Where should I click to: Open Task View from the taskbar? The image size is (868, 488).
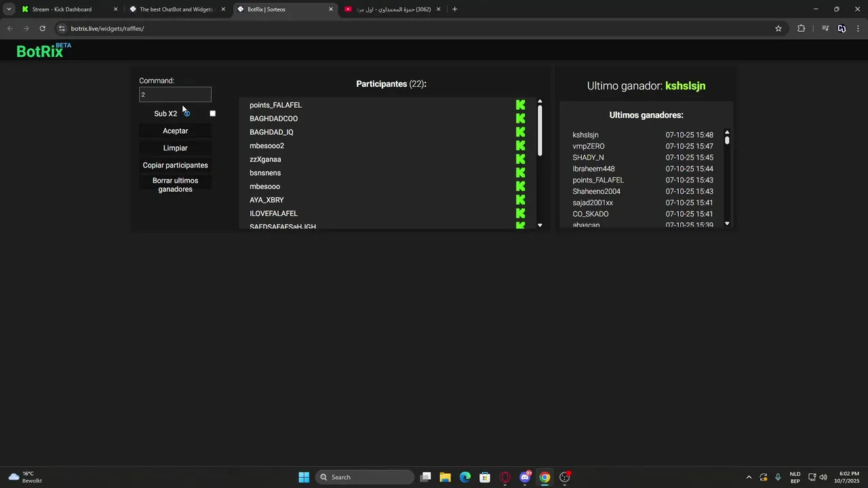click(425, 477)
